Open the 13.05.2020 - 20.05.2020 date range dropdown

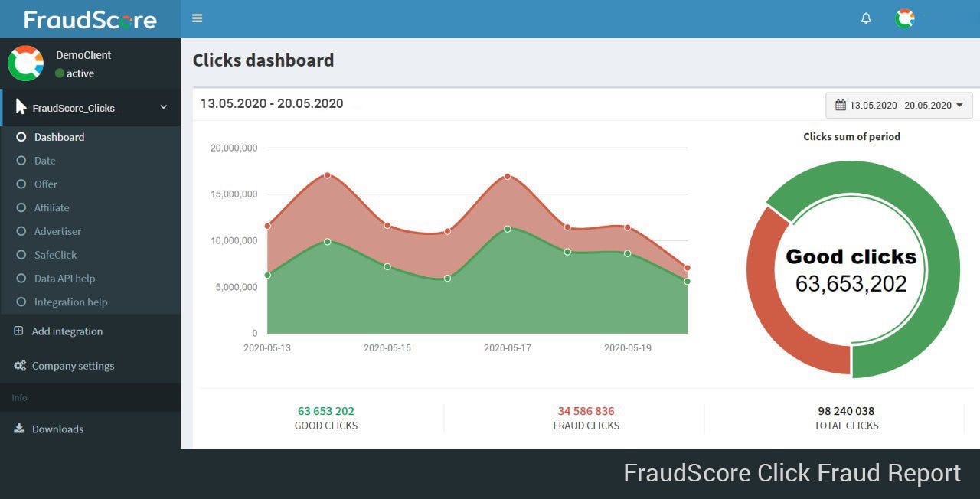click(x=899, y=106)
